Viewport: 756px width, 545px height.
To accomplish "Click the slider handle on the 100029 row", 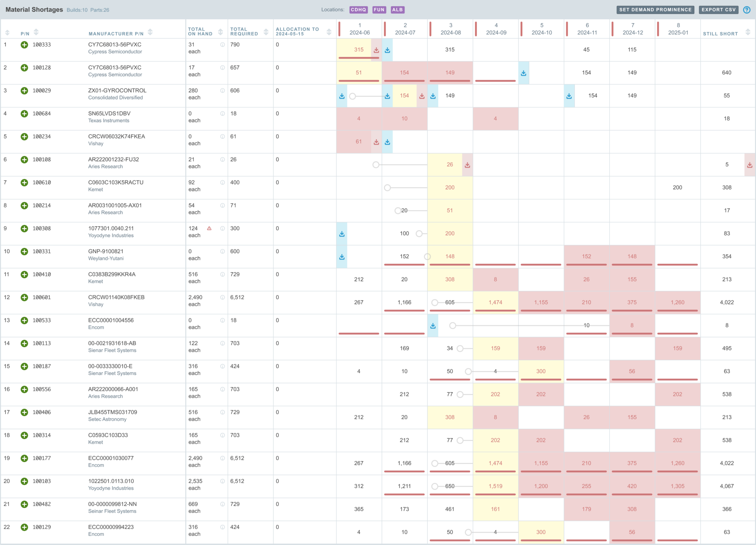I will (353, 96).
